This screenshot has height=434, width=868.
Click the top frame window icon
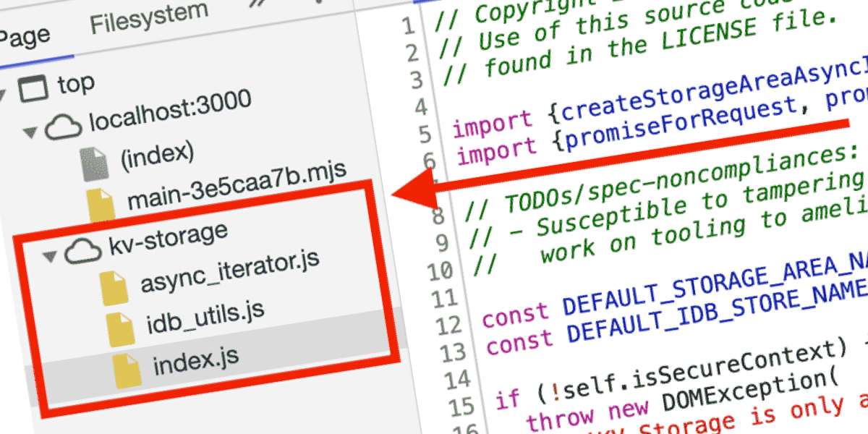point(31,88)
